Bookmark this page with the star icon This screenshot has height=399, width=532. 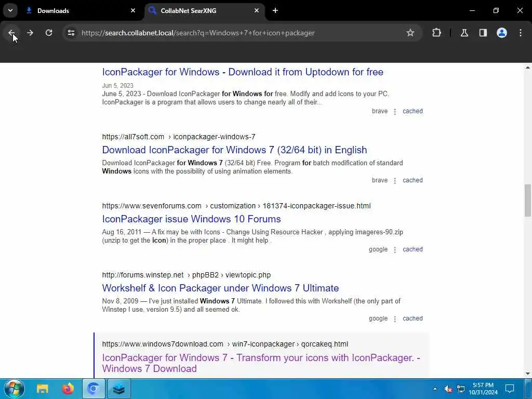coord(410,33)
